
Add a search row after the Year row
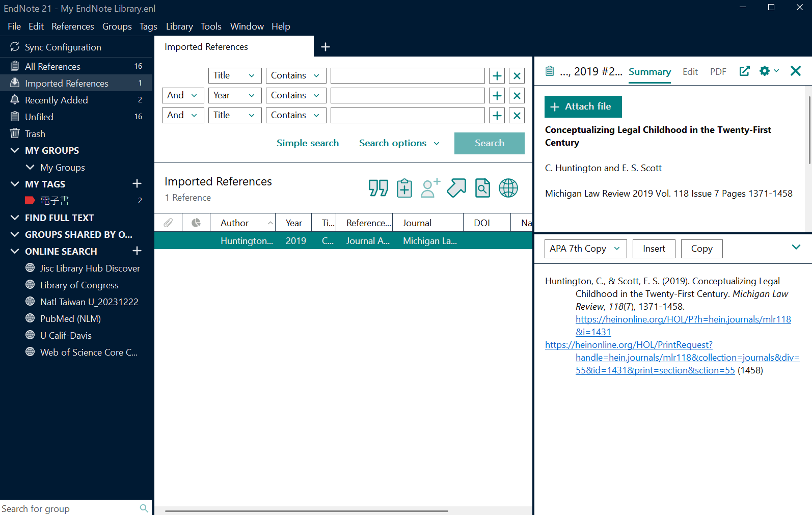point(497,96)
